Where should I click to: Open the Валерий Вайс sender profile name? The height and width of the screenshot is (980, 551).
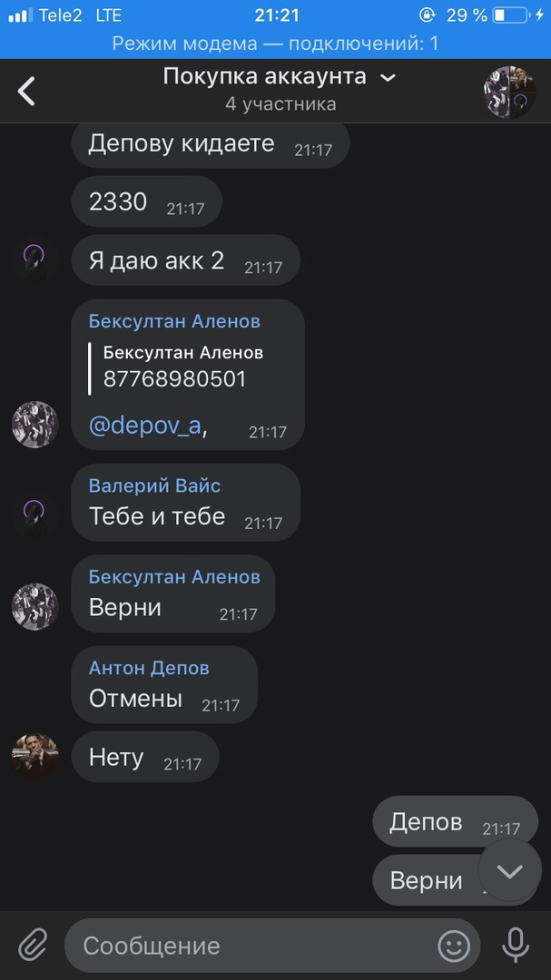pyautogui.click(x=154, y=485)
